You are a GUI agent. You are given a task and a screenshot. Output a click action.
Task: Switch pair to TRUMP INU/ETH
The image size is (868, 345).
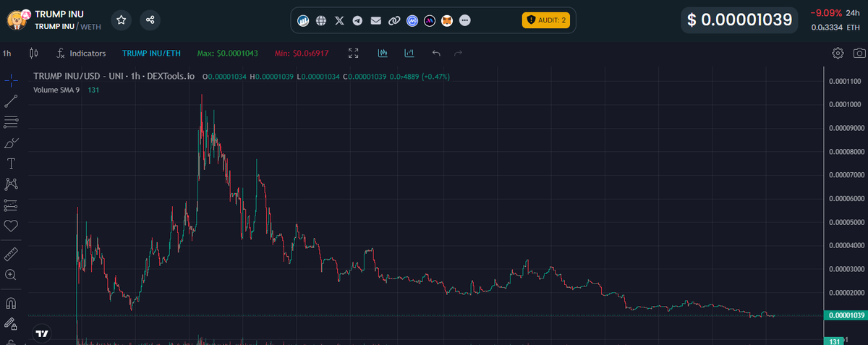(151, 53)
